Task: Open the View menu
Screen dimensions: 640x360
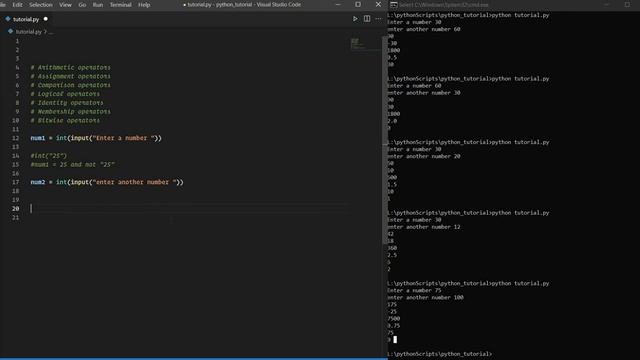Action: click(x=65, y=5)
